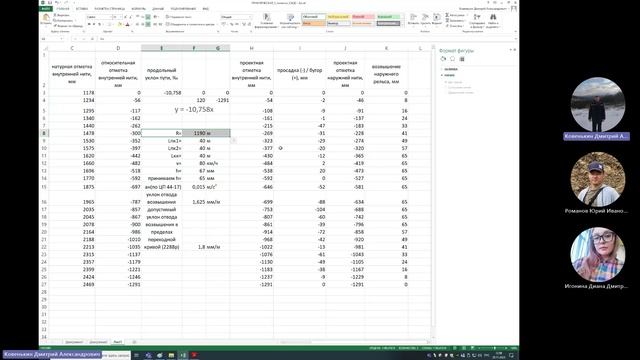Click the AutoSum sigma icon
Viewport: 640px width, 360px height.
pyautogui.click(x=447, y=15)
